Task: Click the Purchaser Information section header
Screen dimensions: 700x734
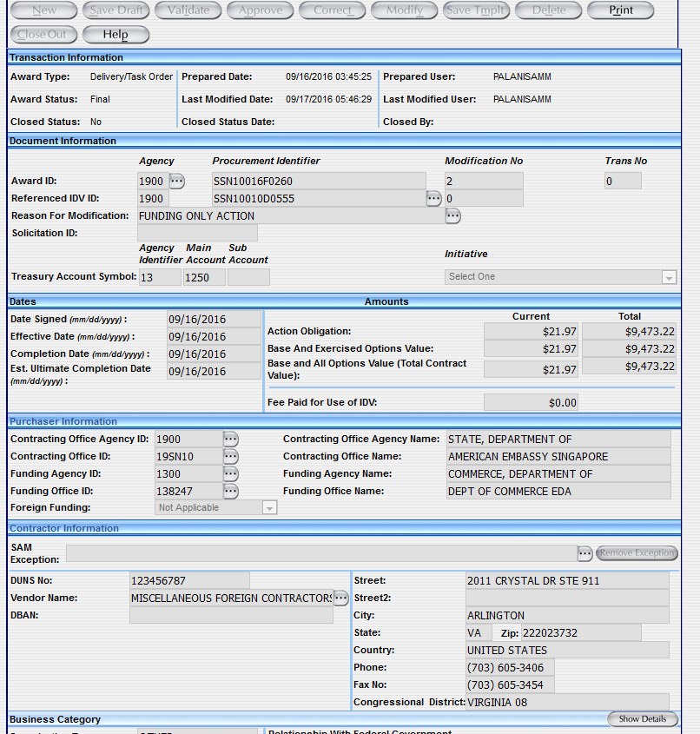Action: pyautogui.click(x=63, y=421)
